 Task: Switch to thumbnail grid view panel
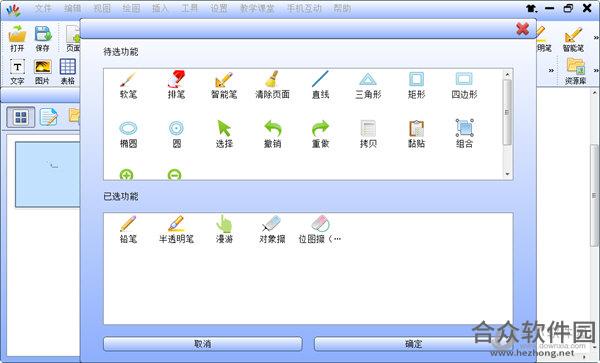point(21,117)
